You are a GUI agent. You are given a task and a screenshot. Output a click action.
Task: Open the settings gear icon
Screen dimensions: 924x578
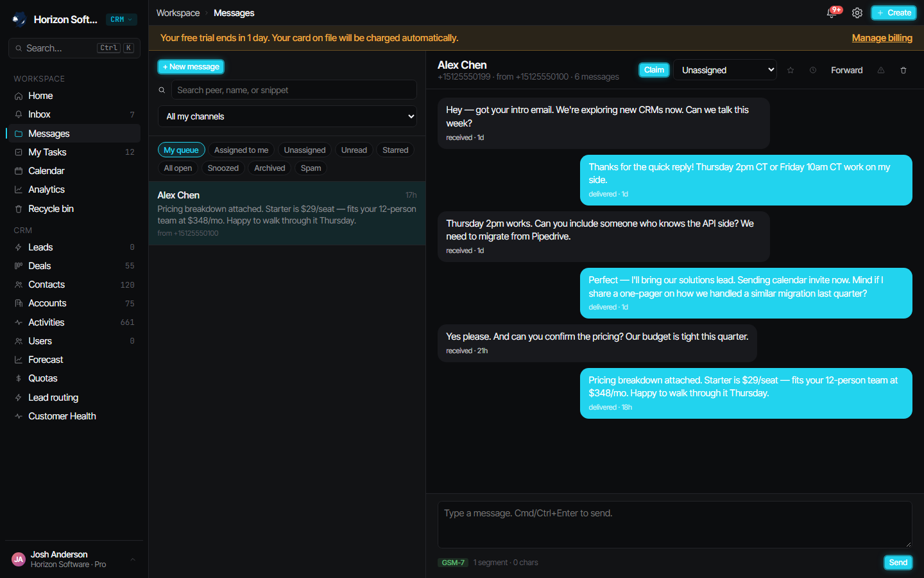pyautogui.click(x=857, y=13)
